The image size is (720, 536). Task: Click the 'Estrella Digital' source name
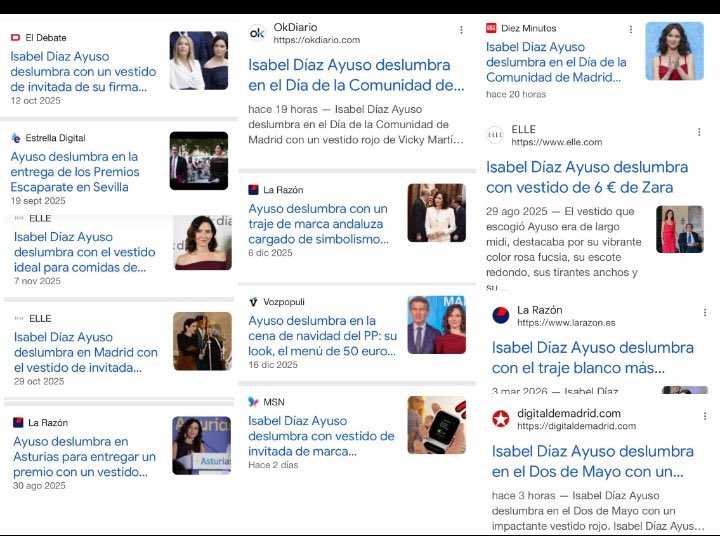pos(56,138)
